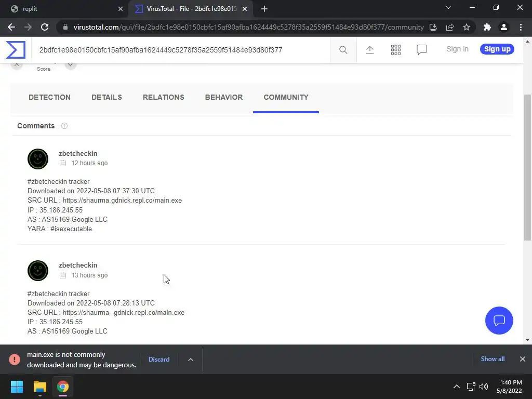The width and height of the screenshot is (532, 399).
Task: Click the search magnifier icon
Action: [x=343, y=50]
